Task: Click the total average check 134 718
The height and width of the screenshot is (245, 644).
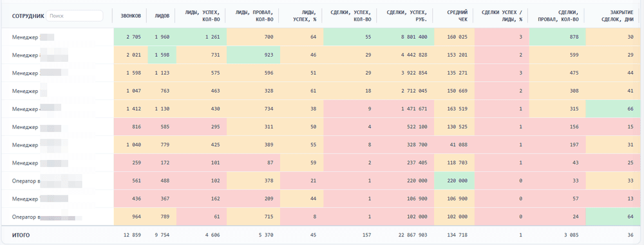Action: pyautogui.click(x=458, y=235)
